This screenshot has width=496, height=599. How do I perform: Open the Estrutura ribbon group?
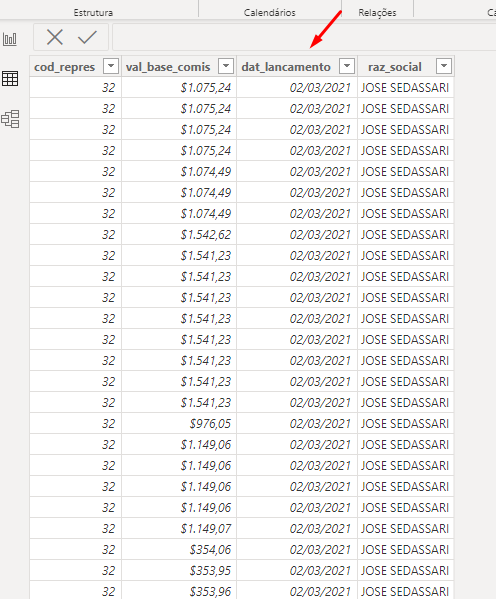(x=93, y=13)
